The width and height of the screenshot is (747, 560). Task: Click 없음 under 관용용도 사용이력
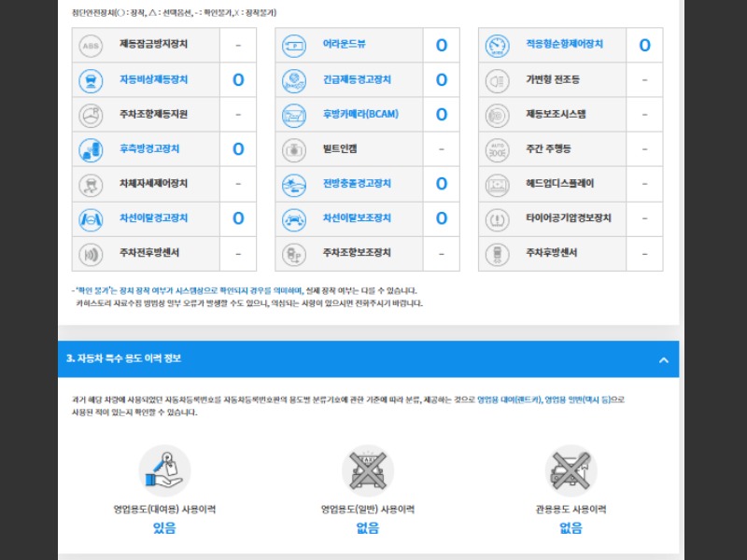[572, 527]
